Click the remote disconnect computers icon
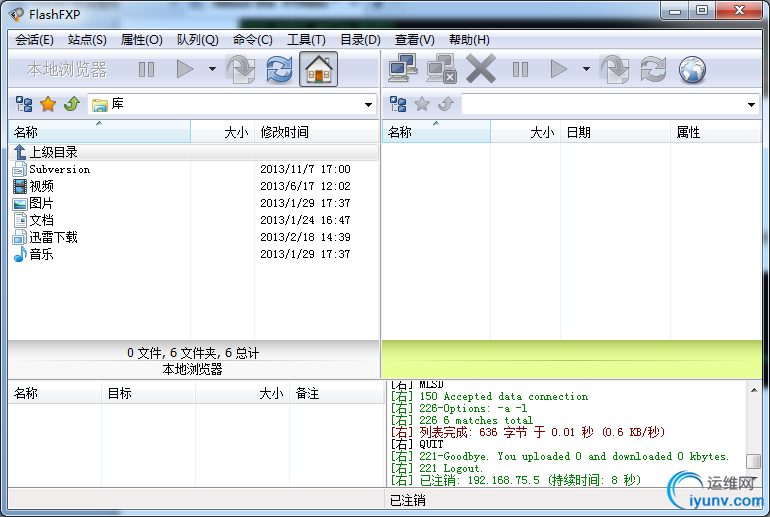The image size is (770, 517). pyautogui.click(x=441, y=68)
